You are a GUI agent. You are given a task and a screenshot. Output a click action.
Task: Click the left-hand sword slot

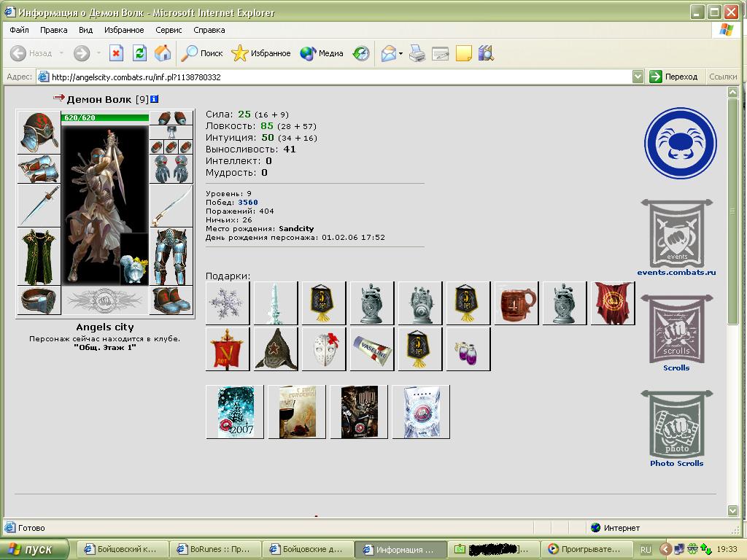pyautogui.click(x=39, y=205)
